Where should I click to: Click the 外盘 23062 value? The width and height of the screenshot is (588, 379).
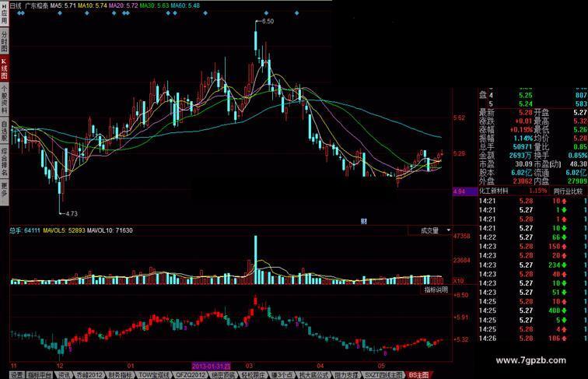click(523, 181)
